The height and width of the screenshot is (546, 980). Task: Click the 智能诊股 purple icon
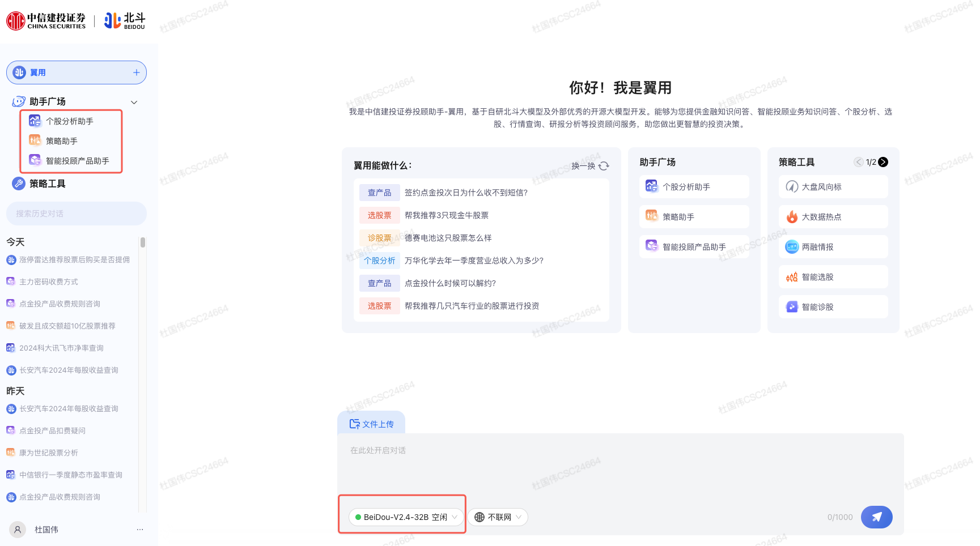point(792,307)
